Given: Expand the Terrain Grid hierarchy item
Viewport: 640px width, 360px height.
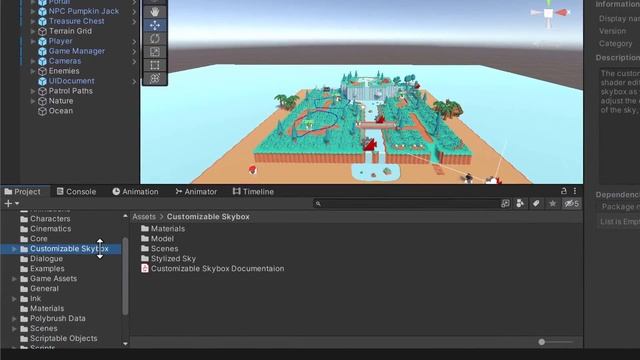Looking at the screenshot, I should (33, 31).
